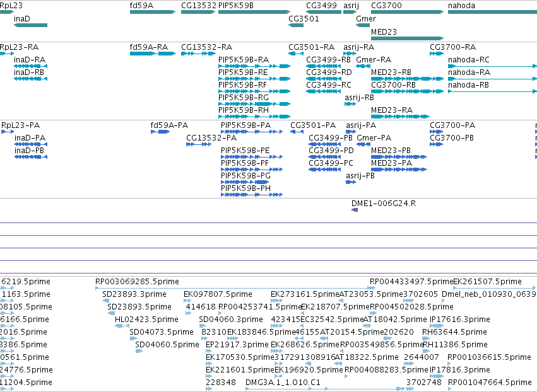Select the CG3501-RA transcript label
This screenshot has width=537, height=392.
(x=311, y=47)
